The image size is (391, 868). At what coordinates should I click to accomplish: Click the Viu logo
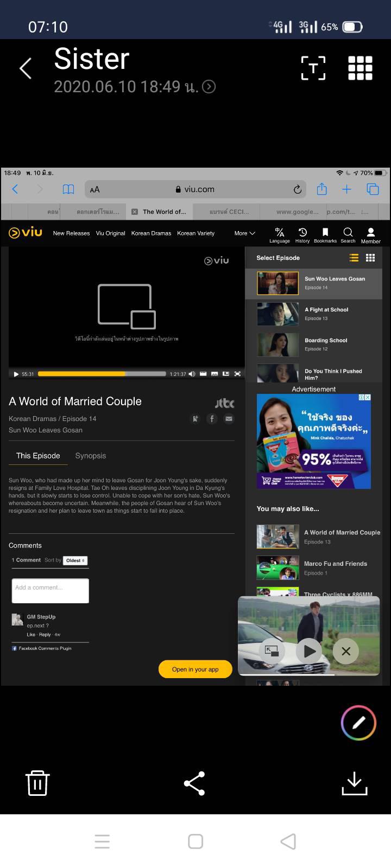pyautogui.click(x=26, y=233)
